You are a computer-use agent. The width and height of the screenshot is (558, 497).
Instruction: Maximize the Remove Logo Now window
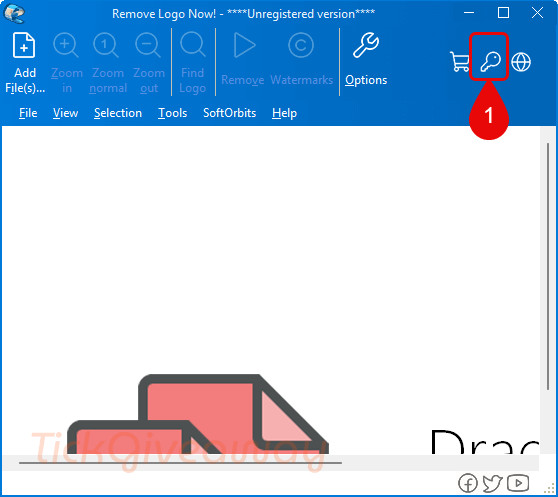(x=503, y=13)
